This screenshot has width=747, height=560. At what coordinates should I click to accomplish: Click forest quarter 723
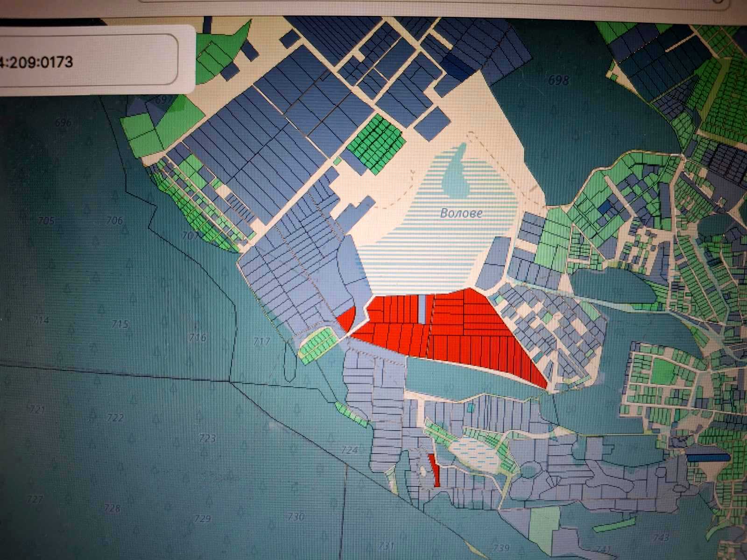tap(207, 438)
